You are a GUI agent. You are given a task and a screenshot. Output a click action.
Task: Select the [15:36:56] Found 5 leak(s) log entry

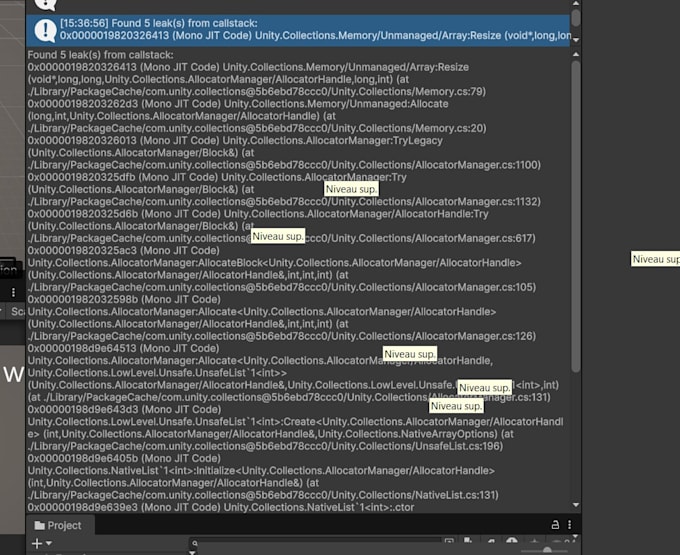(x=298, y=30)
